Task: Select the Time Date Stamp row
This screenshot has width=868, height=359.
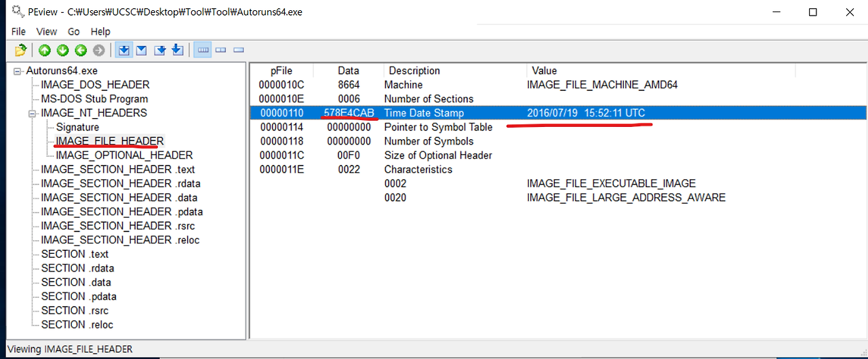Action: 559,113
